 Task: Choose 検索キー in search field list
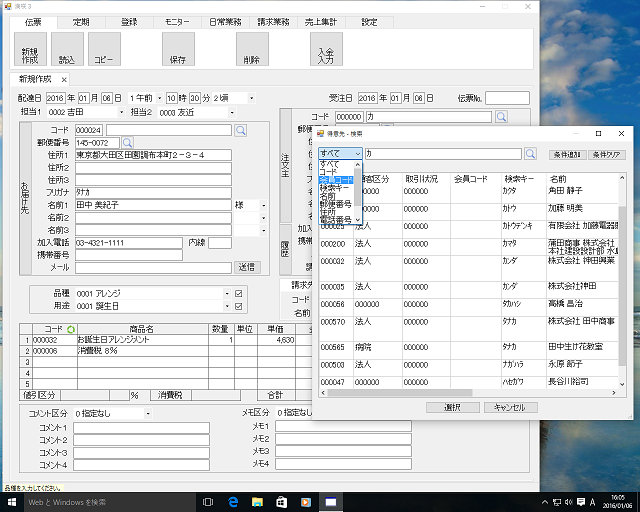coord(334,188)
